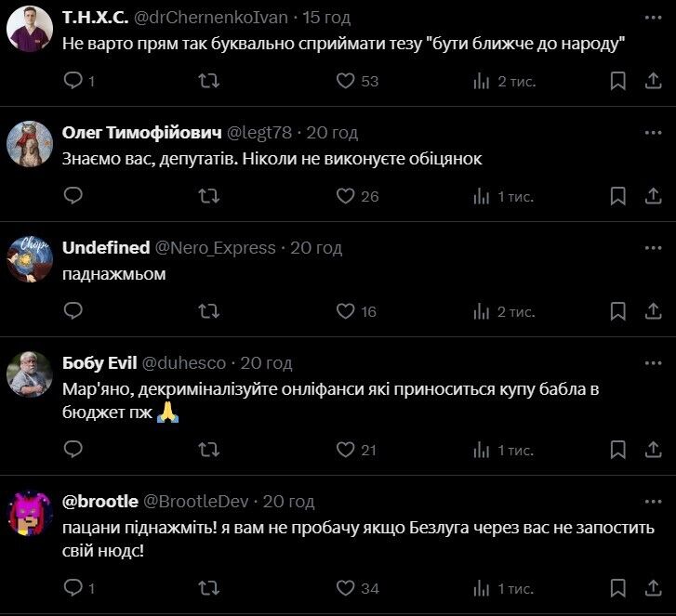
Task: Open the @legt78 profile handle link
Action: [258, 133]
